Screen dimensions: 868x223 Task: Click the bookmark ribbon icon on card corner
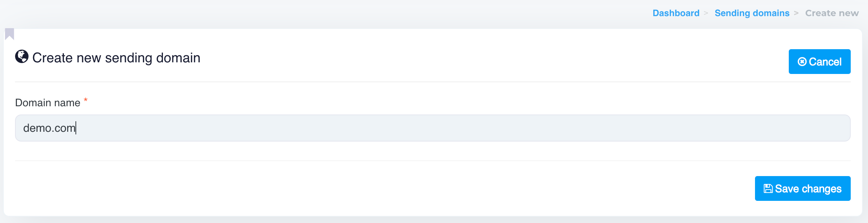[x=9, y=34]
